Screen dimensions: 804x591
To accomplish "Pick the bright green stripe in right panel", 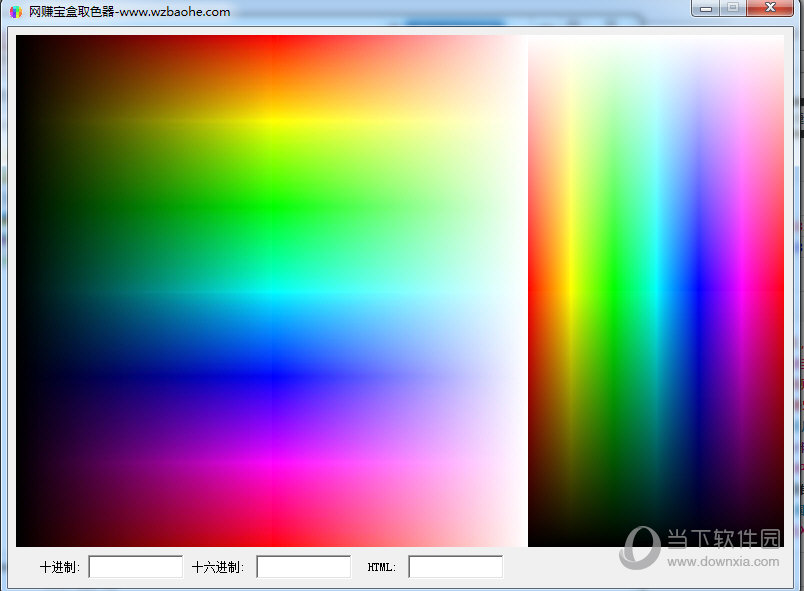I will [x=613, y=291].
